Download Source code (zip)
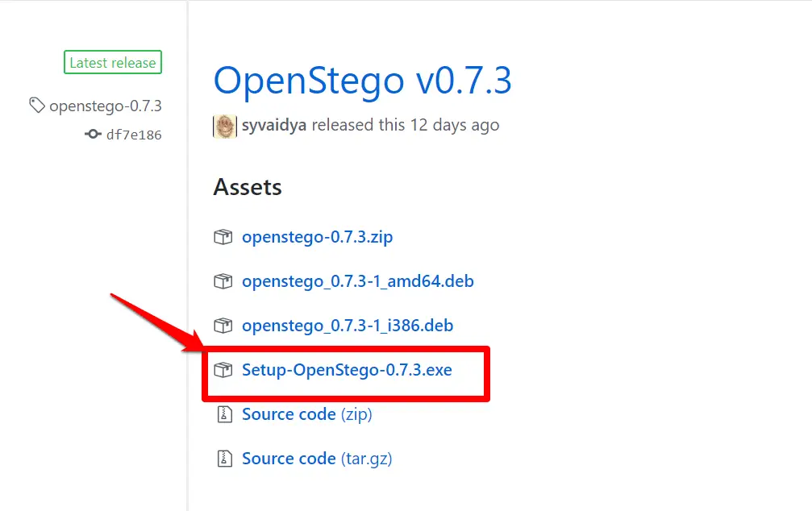Screen dimensions: 812x511 click(306, 414)
